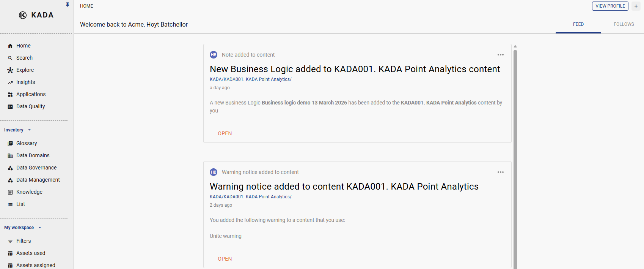Click the View Profile button
The width and height of the screenshot is (644, 269).
pos(610,6)
